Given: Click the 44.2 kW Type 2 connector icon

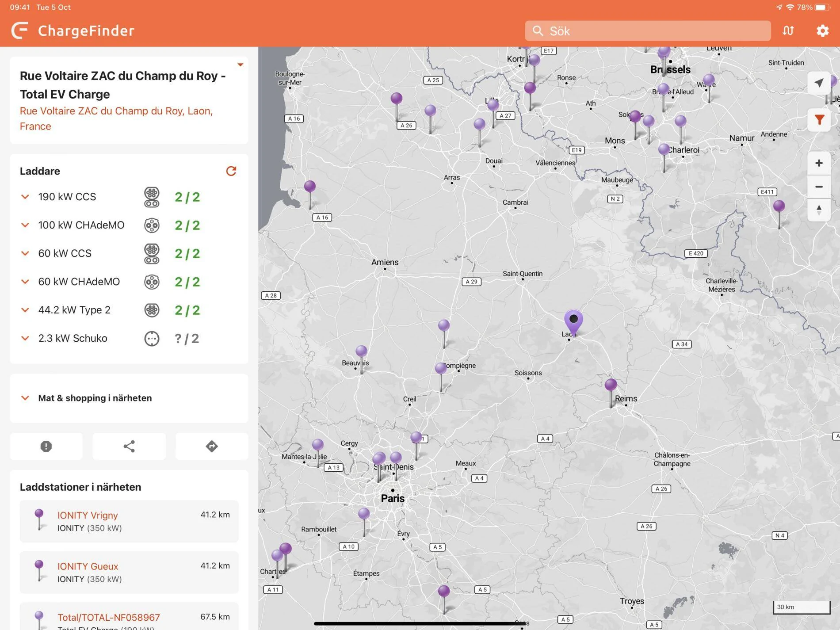Looking at the screenshot, I should click(x=152, y=310).
